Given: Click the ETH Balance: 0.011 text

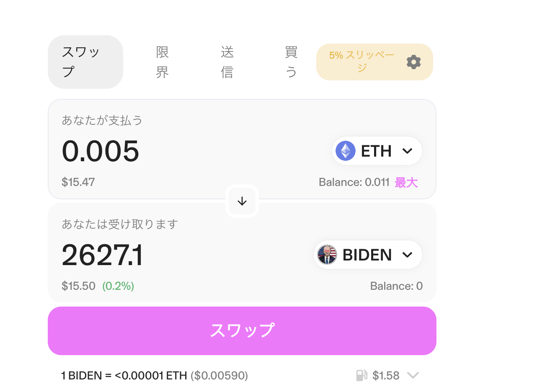Looking at the screenshot, I should click(x=354, y=182).
